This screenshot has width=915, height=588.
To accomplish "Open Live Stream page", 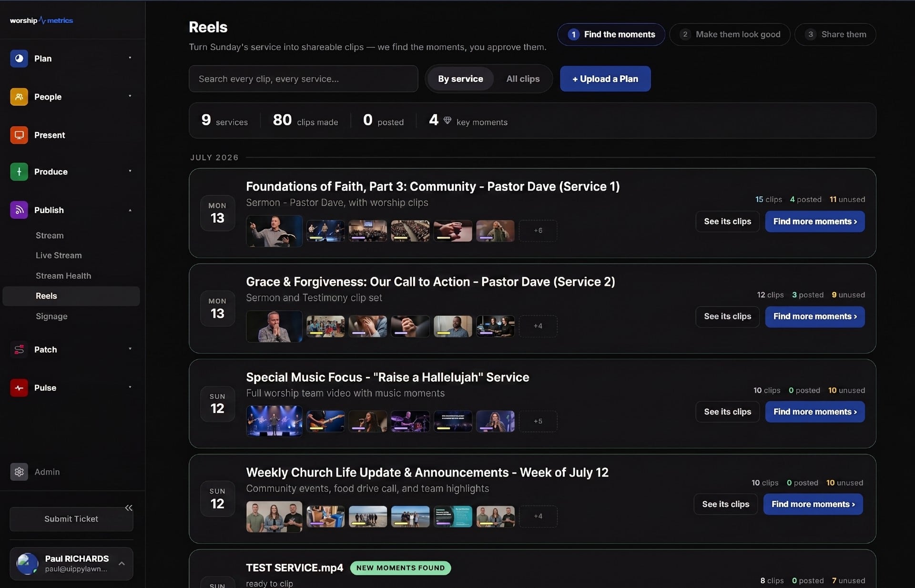I will coord(59,255).
